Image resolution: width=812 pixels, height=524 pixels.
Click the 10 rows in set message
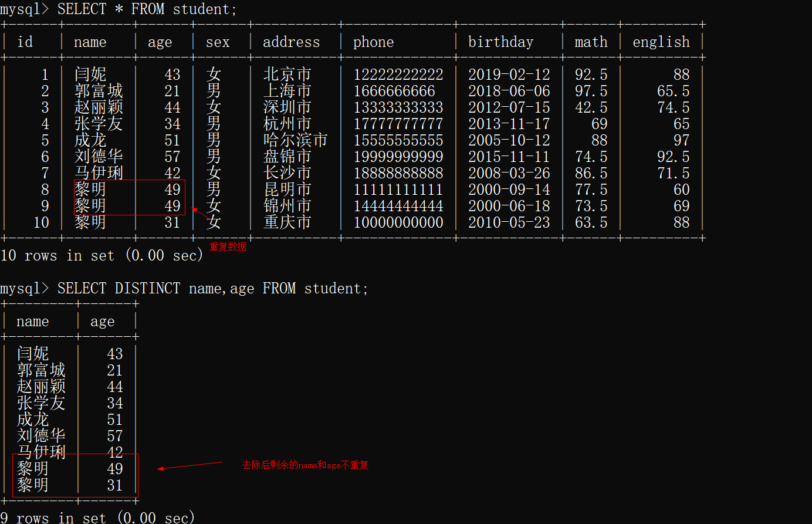click(101, 255)
